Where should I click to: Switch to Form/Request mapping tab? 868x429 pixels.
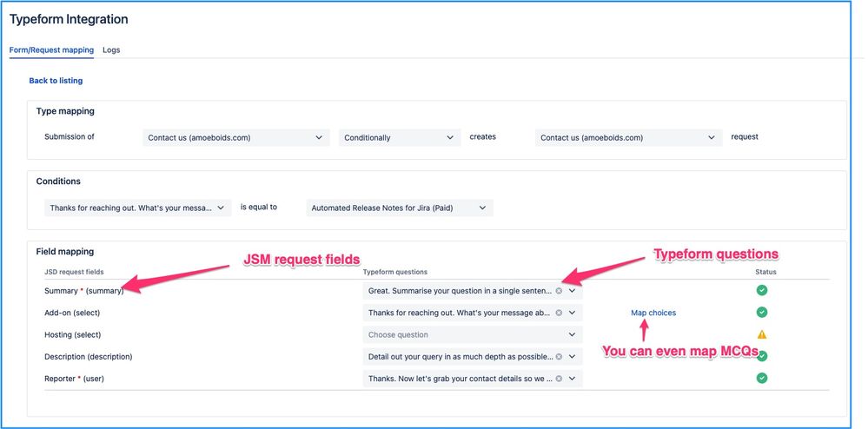pyautogui.click(x=51, y=49)
